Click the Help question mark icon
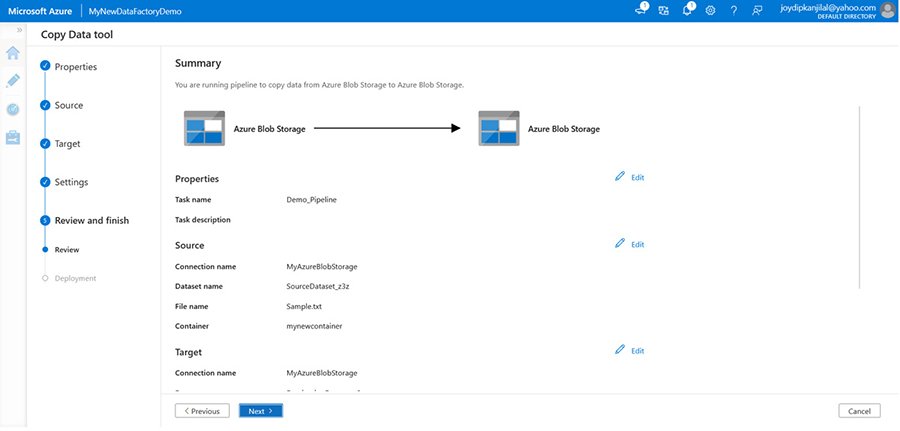The width and height of the screenshot is (900, 431). [734, 10]
